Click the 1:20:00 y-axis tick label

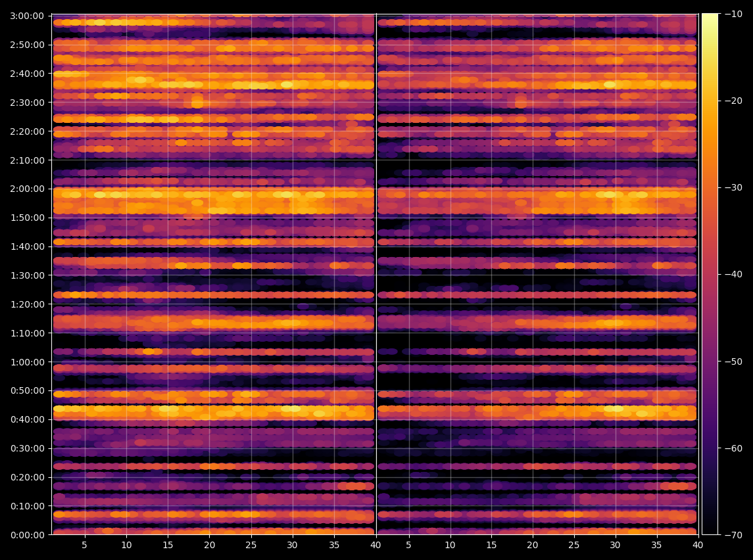pos(27,304)
